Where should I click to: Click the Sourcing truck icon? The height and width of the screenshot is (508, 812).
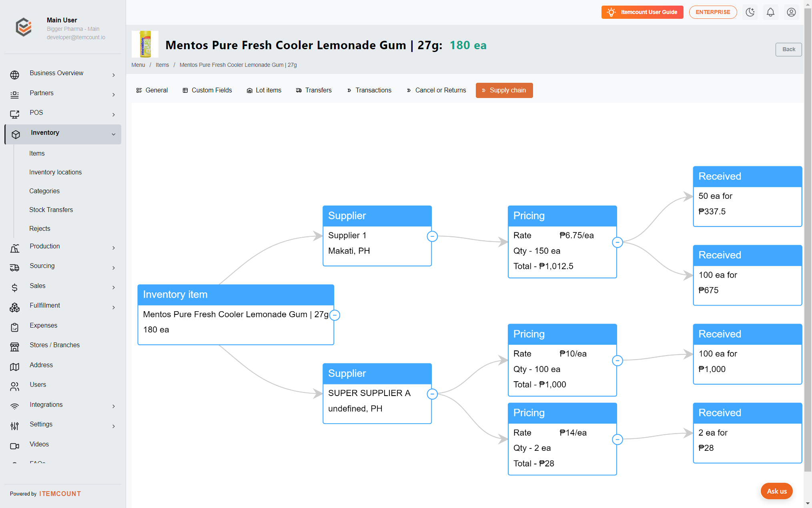(x=15, y=268)
